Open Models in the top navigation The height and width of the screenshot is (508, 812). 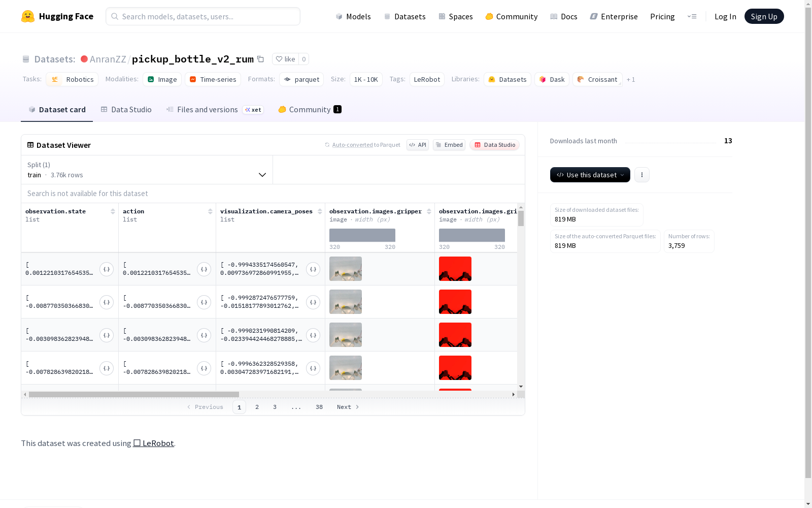[x=353, y=16]
